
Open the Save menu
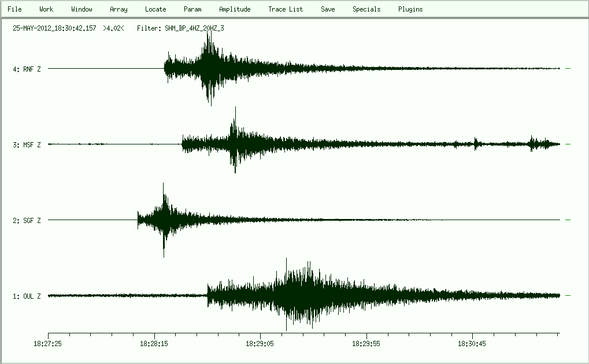[x=328, y=9]
